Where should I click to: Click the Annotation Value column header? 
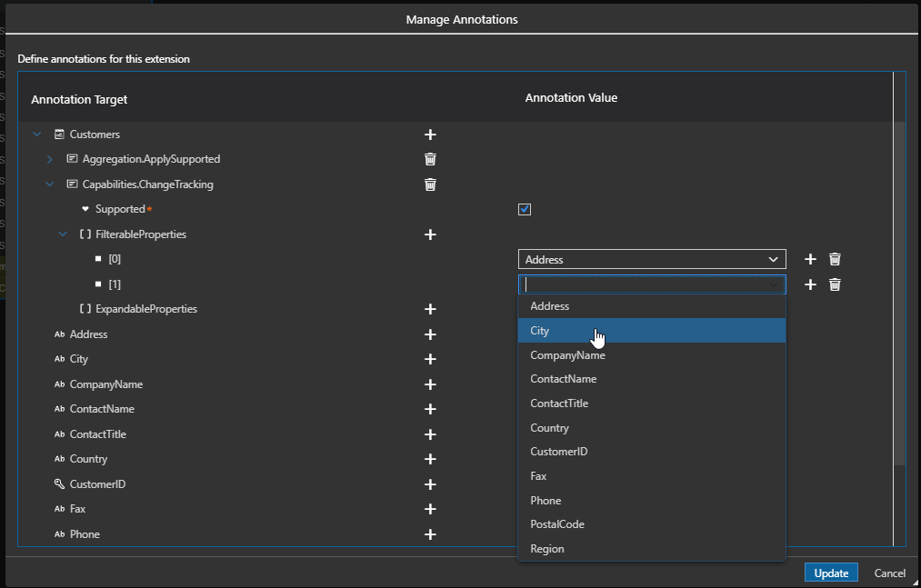click(x=571, y=97)
